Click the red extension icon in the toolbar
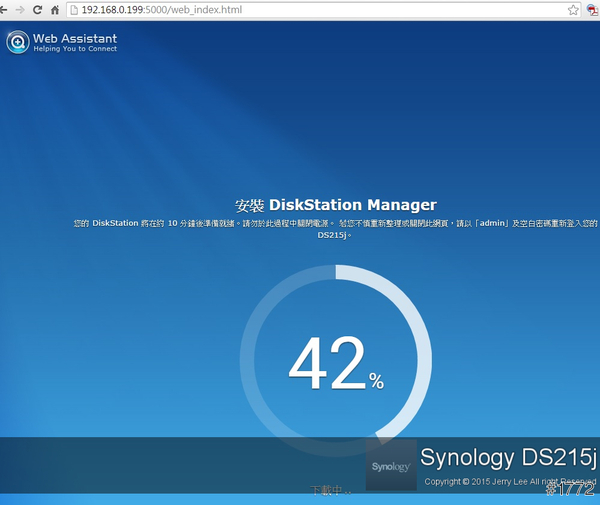This screenshot has height=505, width=600. pyautogui.click(x=592, y=10)
